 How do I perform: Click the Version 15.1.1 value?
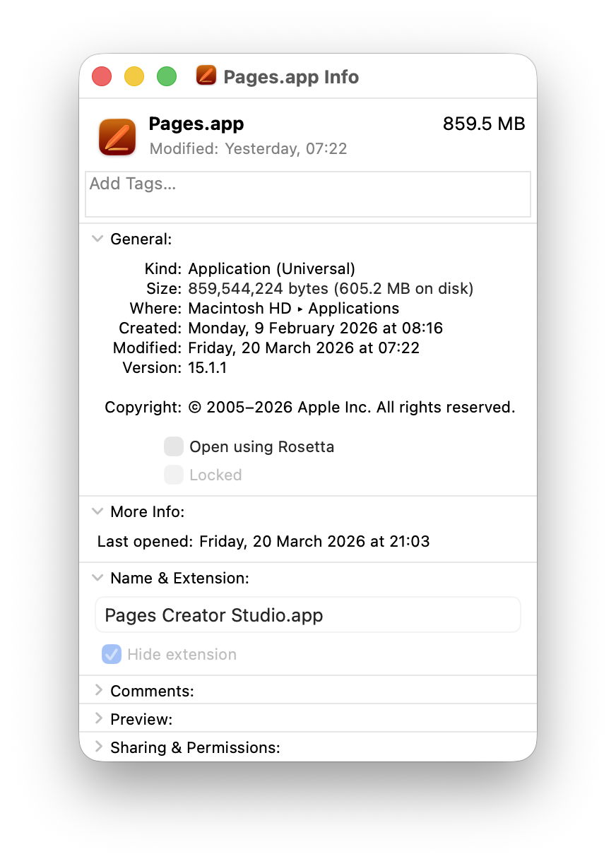point(207,367)
